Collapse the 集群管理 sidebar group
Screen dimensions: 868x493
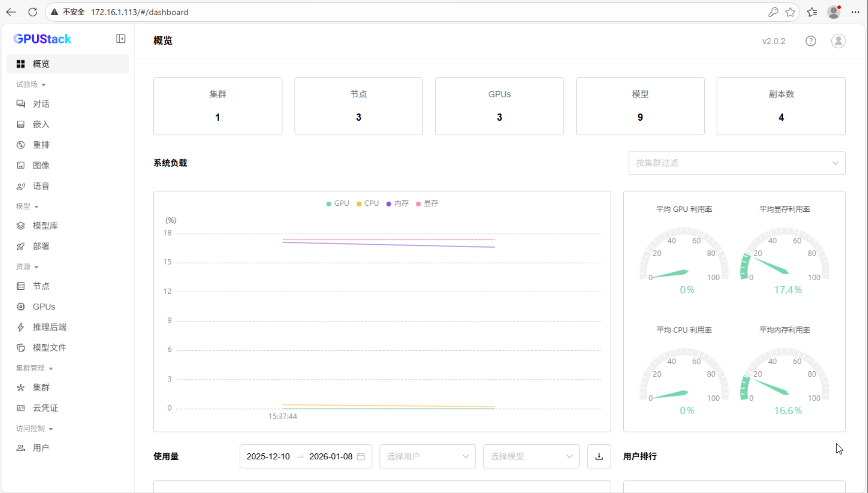[x=35, y=368]
